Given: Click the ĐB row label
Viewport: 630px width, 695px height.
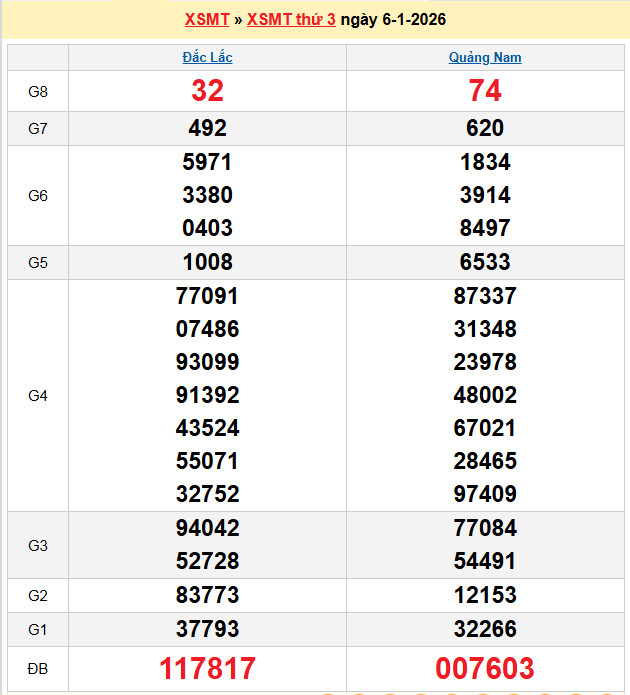Looking at the screenshot, I should [38, 668].
